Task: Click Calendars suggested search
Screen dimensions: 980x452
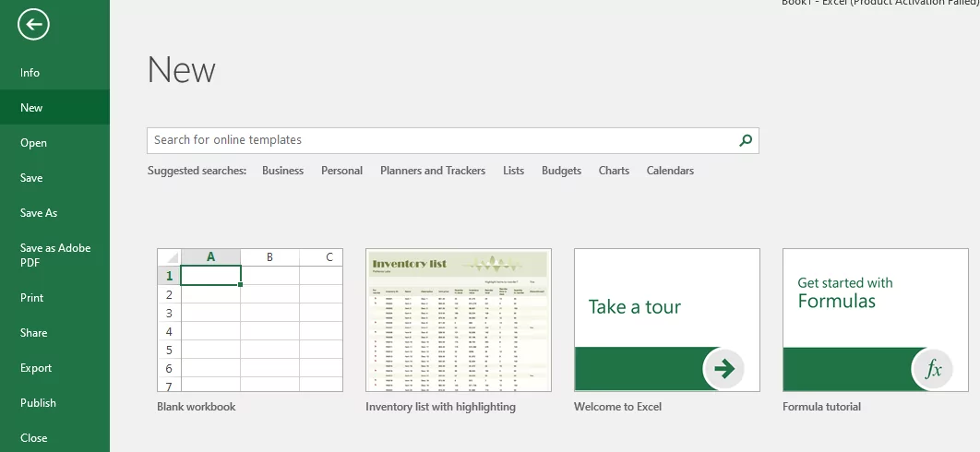Action: point(670,171)
